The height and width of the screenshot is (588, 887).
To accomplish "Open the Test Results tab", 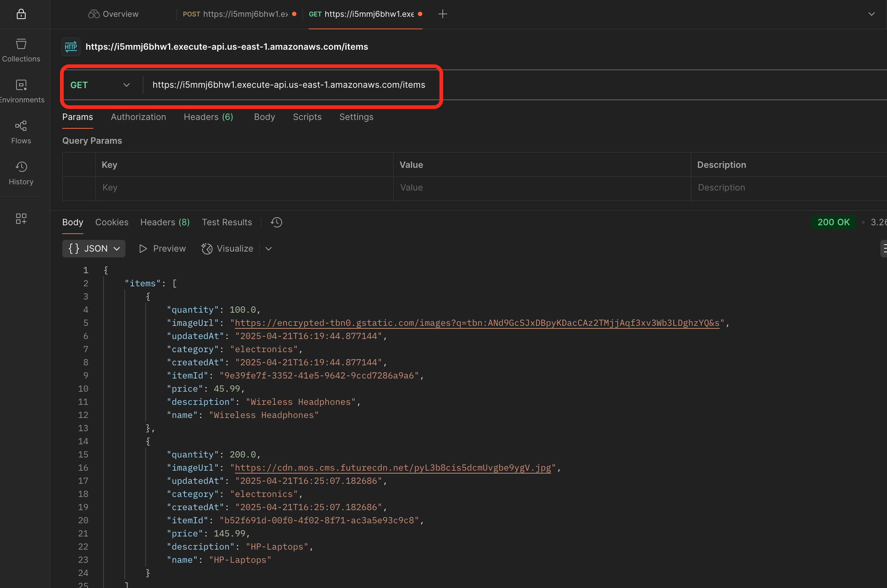I will [x=227, y=222].
